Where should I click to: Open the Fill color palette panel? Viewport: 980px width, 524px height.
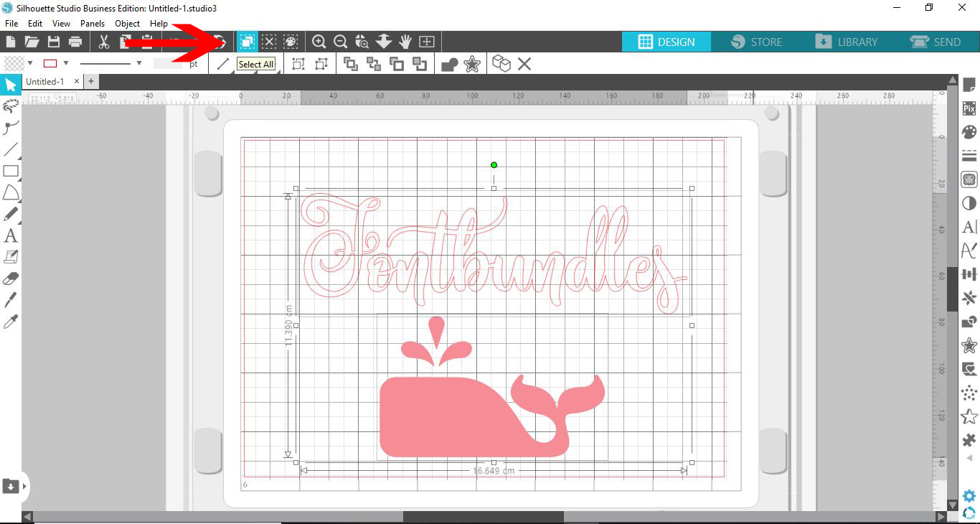coord(969,132)
